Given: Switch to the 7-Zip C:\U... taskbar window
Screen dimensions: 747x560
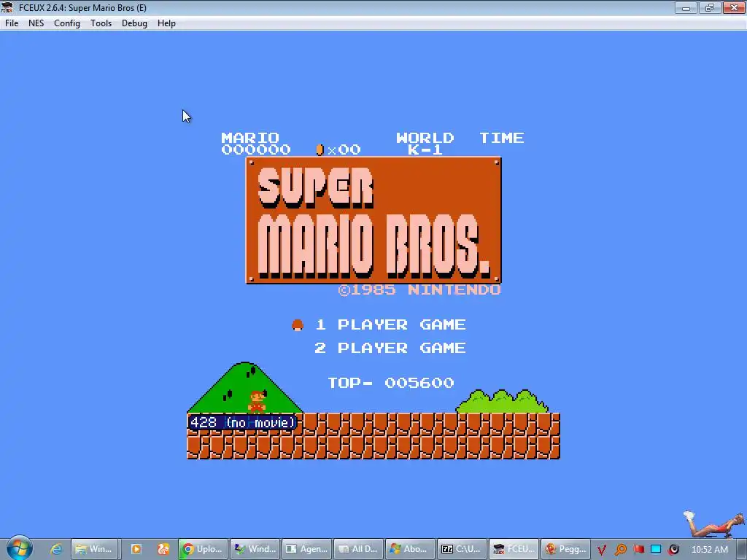Looking at the screenshot, I should [462, 549].
